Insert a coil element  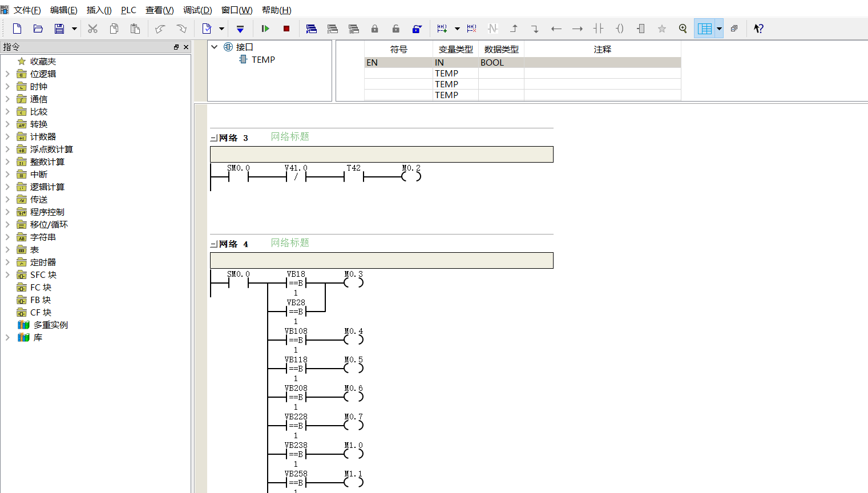pos(620,29)
